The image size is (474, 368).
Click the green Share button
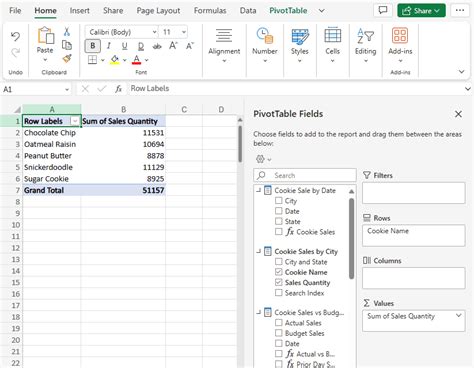pyautogui.click(x=421, y=11)
